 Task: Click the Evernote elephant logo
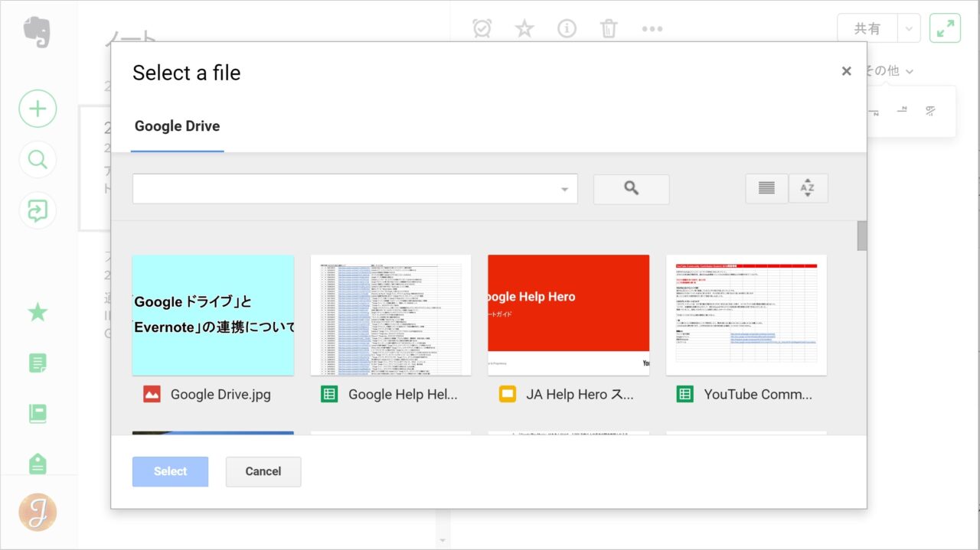click(x=37, y=32)
